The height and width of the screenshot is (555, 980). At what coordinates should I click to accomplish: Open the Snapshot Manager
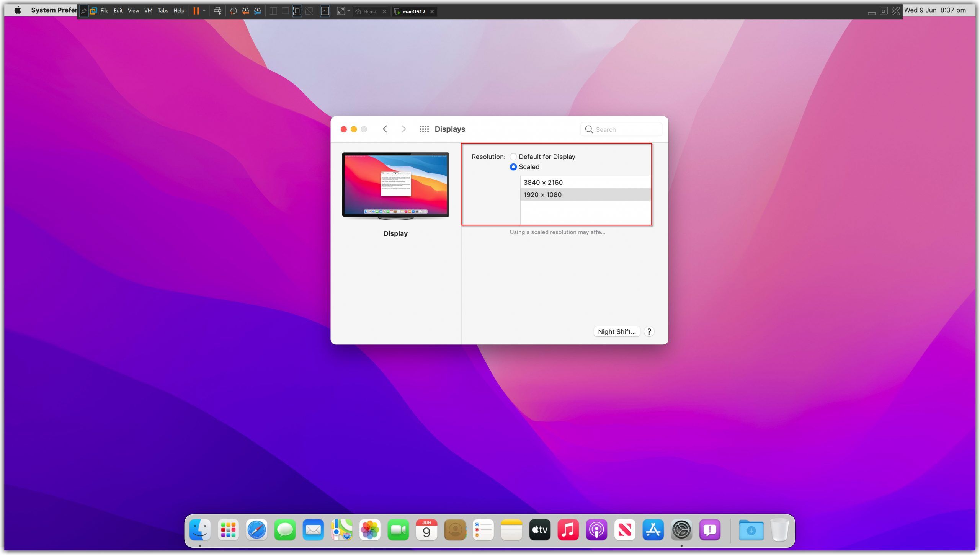258,11
